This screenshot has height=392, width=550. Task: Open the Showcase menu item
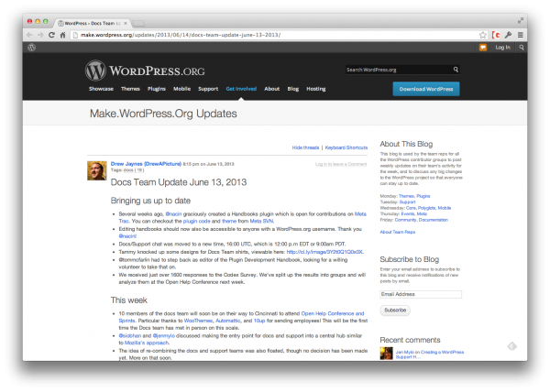click(x=101, y=89)
